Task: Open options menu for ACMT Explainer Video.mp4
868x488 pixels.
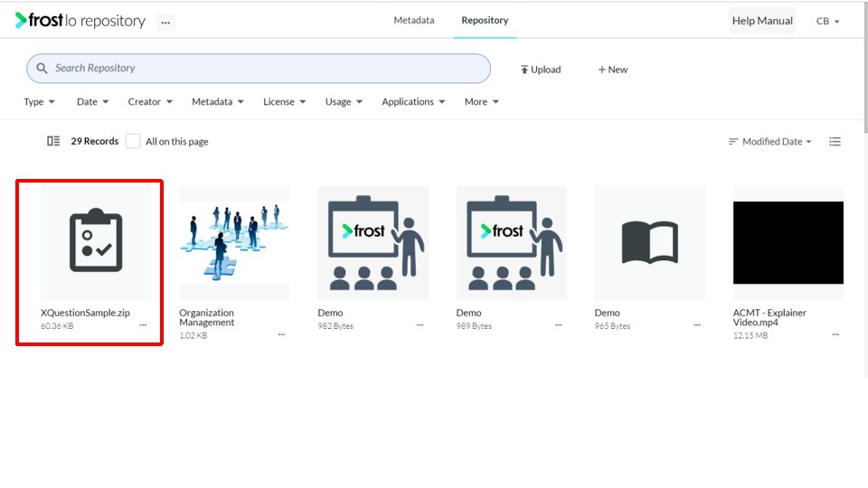Action: tap(835, 334)
